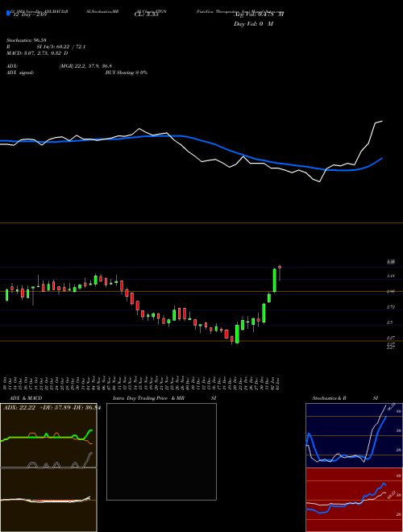This screenshot has height=532, width=403.
Task: Click the 'Intra Day Trading Price & MR' title
Action: pyautogui.click(x=148, y=398)
